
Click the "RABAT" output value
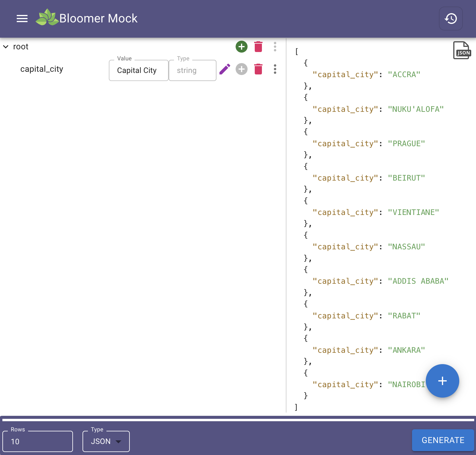point(404,316)
